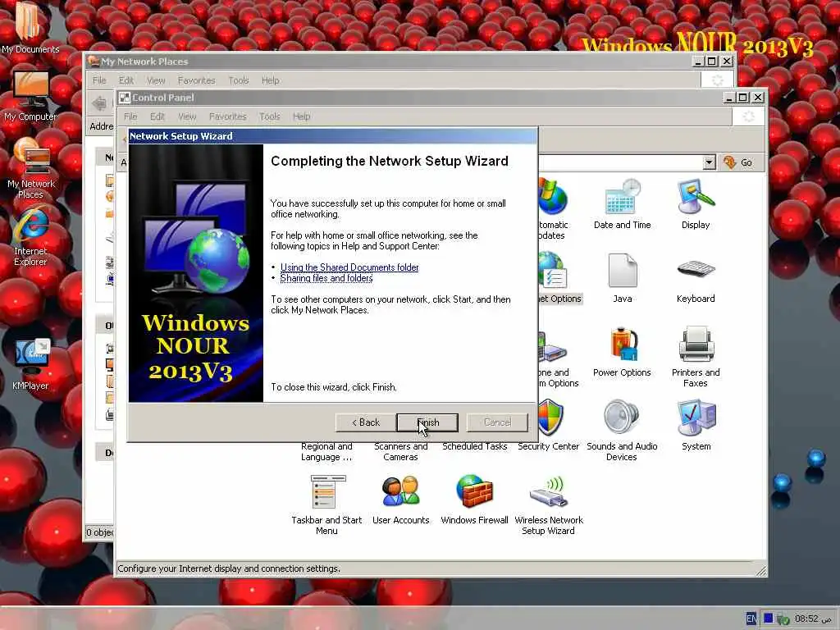Image resolution: width=840 pixels, height=630 pixels.
Task: Open File menu in My Network Places
Action: [x=99, y=80]
